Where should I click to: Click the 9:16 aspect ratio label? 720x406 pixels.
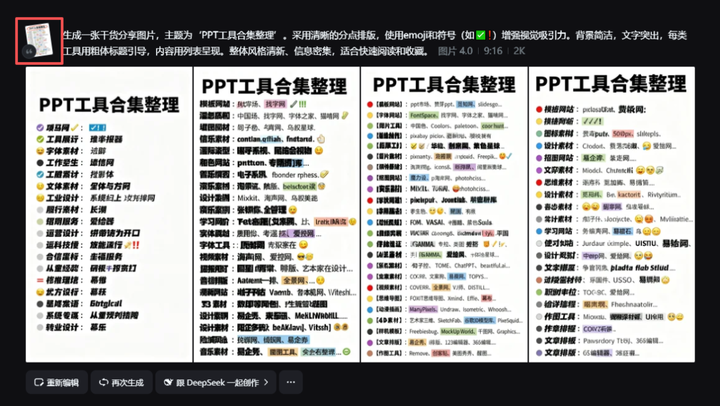click(x=493, y=51)
